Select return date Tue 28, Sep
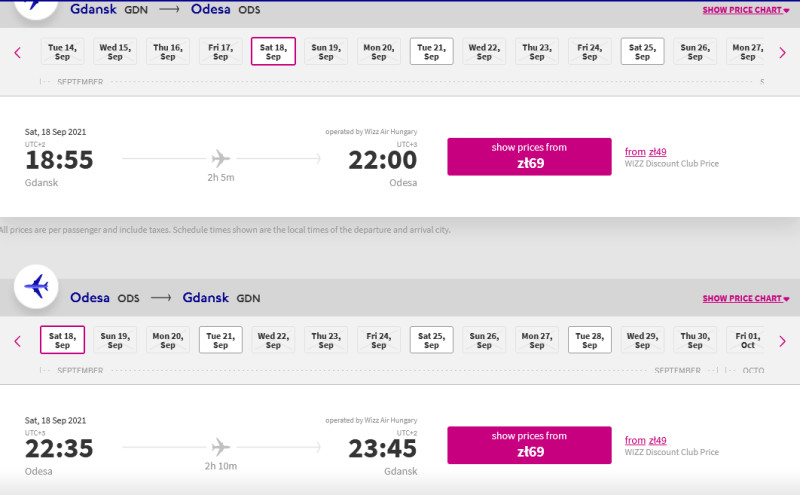This screenshot has height=495, width=800. (590, 340)
